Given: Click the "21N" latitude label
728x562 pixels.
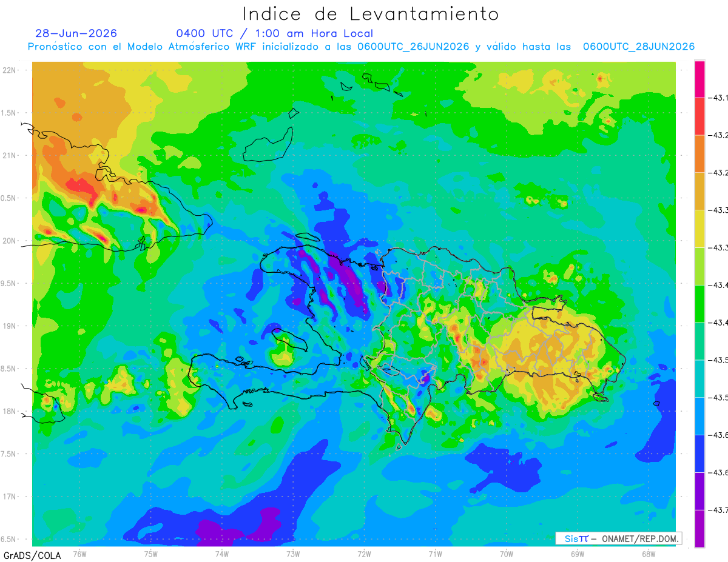Looking at the screenshot, I should 10,156.
